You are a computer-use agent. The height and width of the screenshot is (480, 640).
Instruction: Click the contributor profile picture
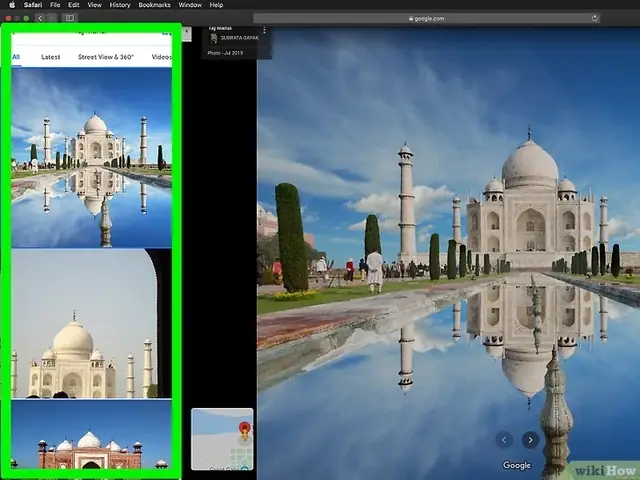(x=213, y=38)
